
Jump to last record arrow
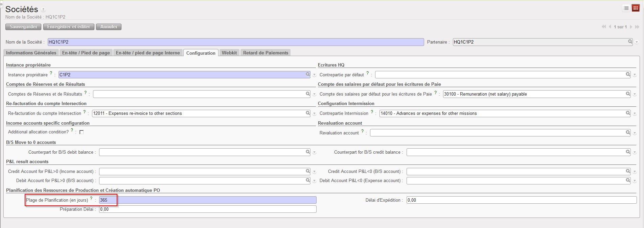637,27
